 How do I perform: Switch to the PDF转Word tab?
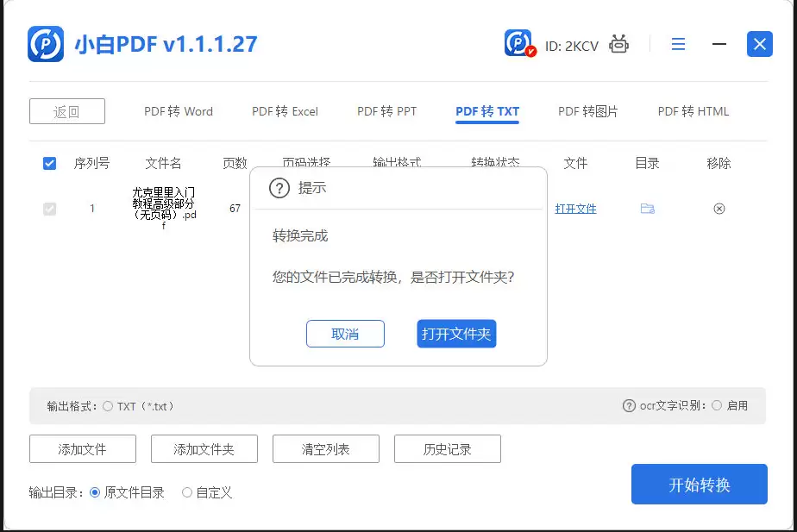pyautogui.click(x=179, y=111)
